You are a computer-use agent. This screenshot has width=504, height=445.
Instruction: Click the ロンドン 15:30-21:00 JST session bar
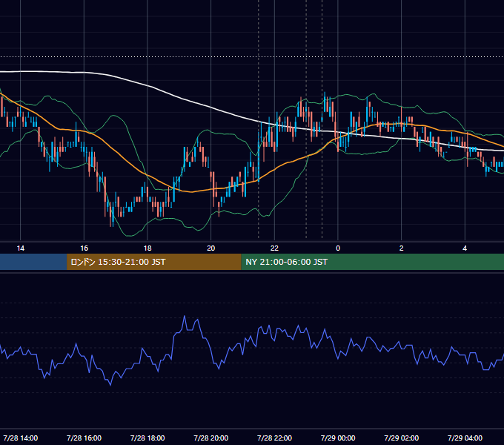(153, 262)
